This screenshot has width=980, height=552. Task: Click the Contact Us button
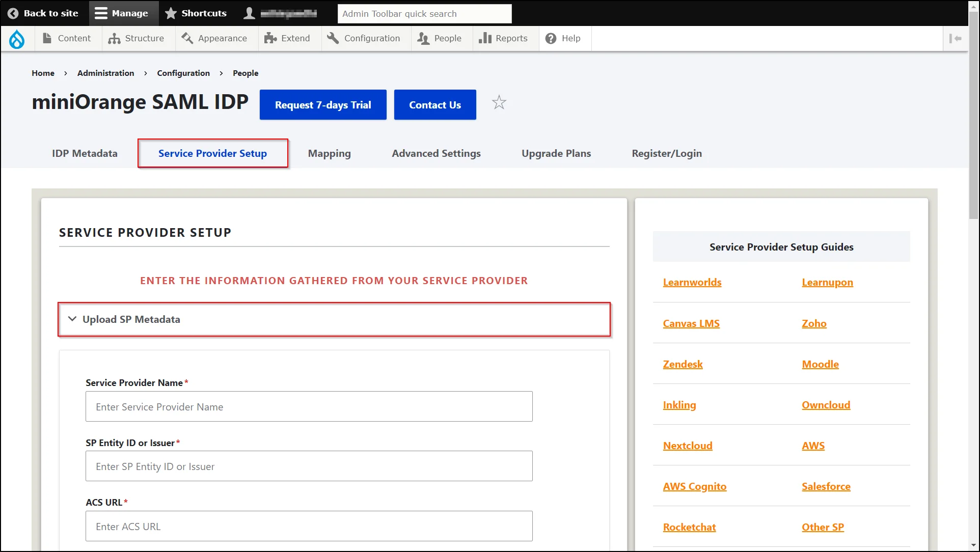pos(435,104)
